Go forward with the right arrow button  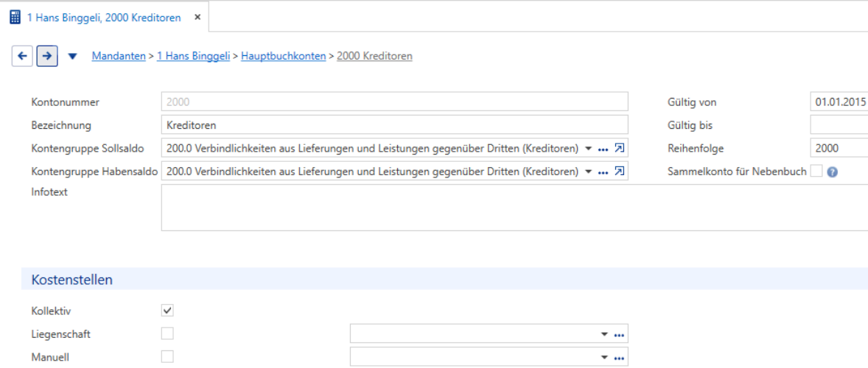48,56
